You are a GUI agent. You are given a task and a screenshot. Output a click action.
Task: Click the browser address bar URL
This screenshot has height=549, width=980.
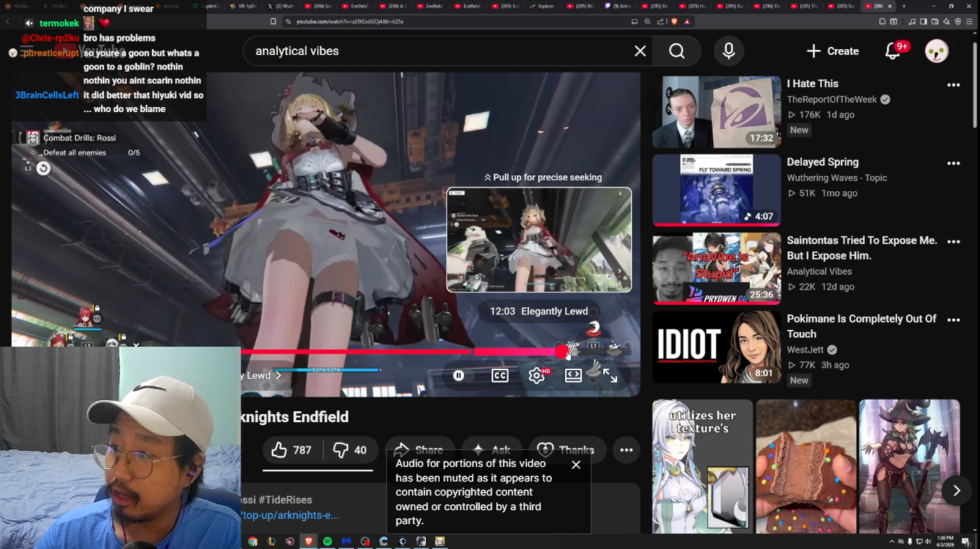pyautogui.click(x=350, y=21)
